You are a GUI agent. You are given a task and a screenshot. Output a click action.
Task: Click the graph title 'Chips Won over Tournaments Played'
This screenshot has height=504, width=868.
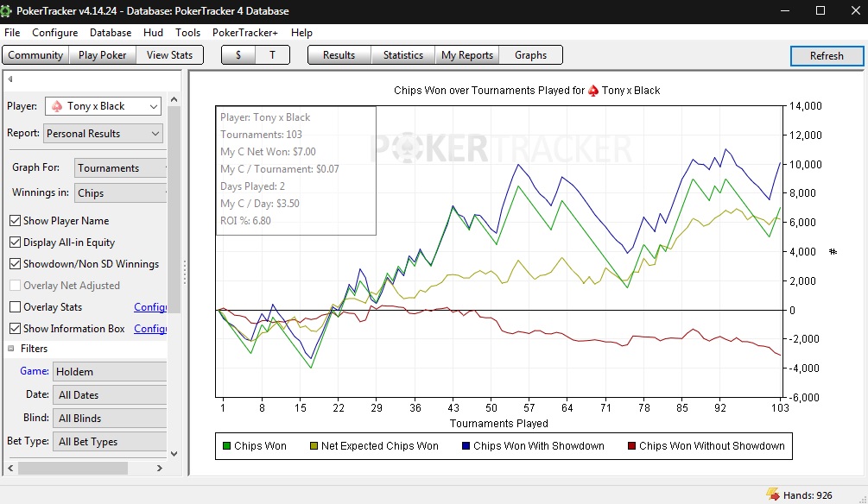tap(490, 90)
